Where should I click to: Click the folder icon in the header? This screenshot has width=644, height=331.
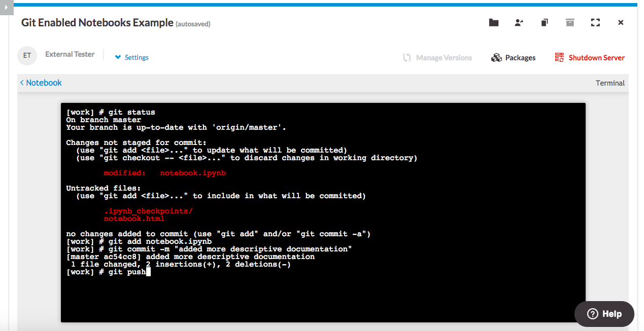493,23
